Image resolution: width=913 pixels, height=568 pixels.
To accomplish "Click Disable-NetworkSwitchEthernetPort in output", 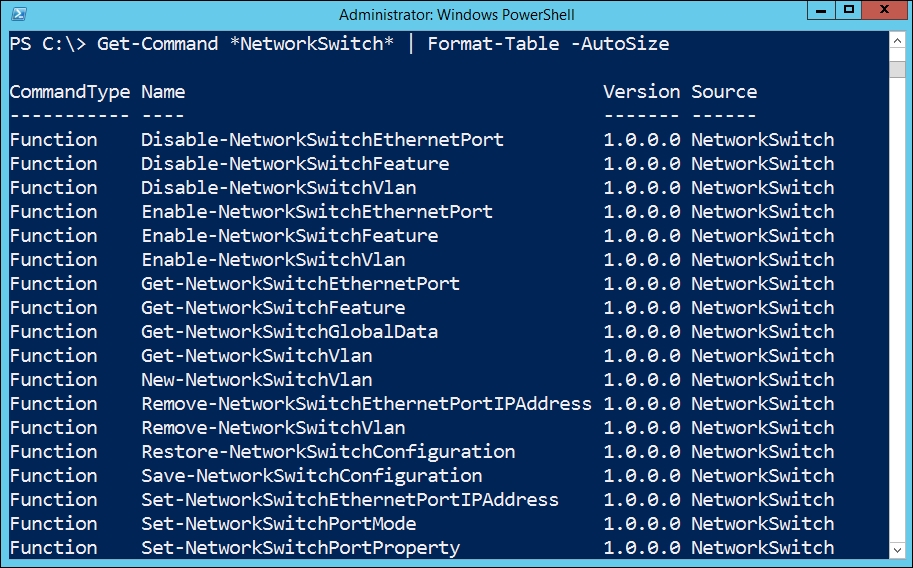I will click(322, 140).
